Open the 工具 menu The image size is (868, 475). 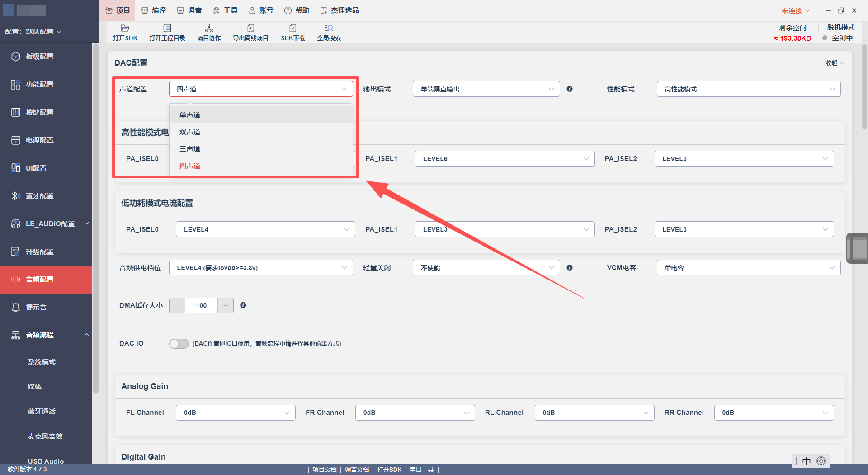[x=225, y=10]
